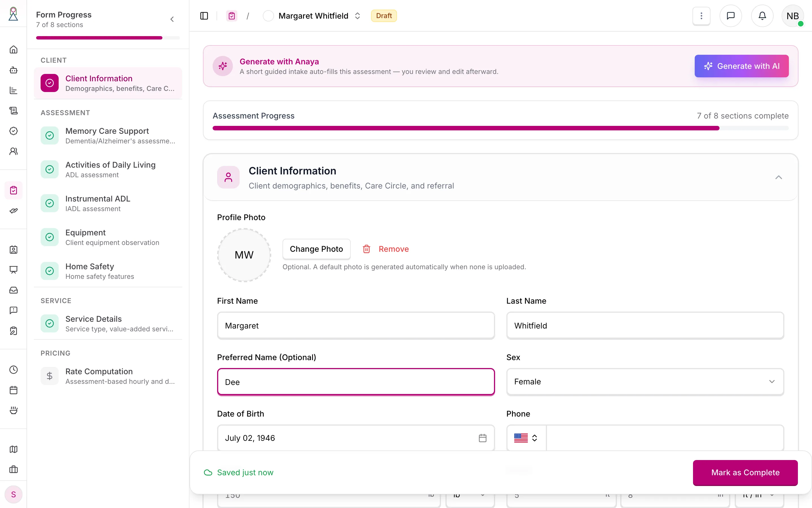This screenshot has width=812, height=508.
Task: Open Home Safety section
Action: pos(108,271)
